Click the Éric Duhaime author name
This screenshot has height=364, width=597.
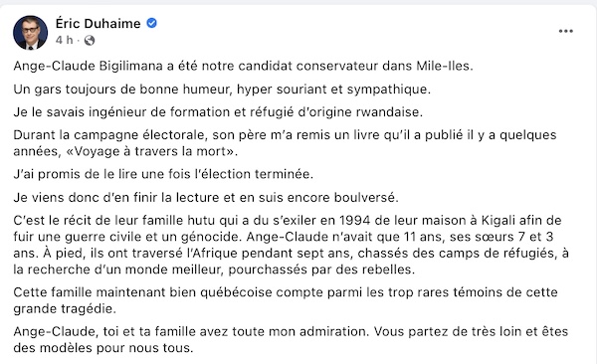coord(99,24)
